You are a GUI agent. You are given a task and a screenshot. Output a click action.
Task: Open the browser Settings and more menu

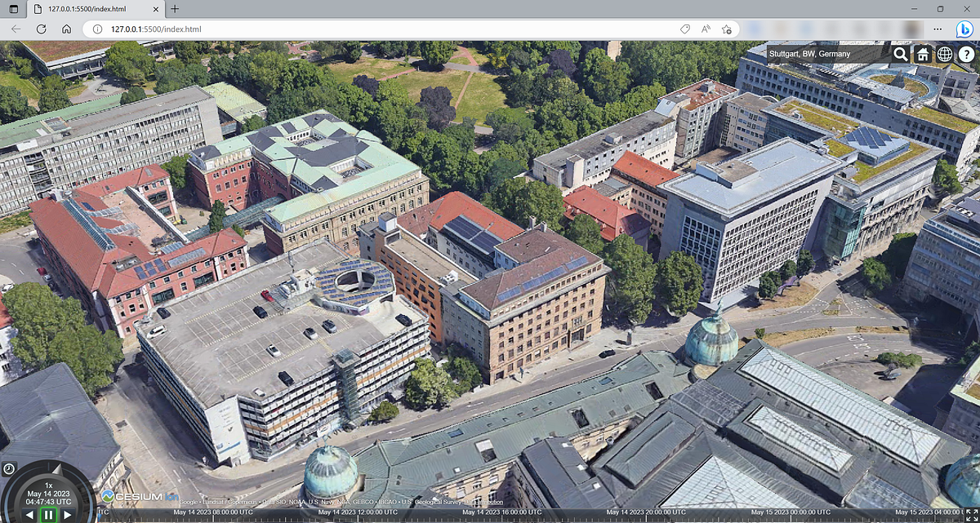coord(938,28)
